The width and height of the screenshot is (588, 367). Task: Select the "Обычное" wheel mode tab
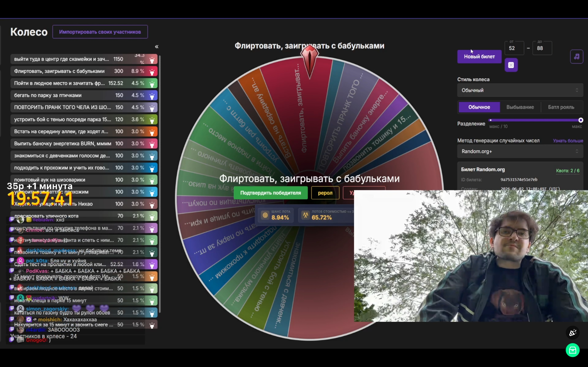pos(479,107)
